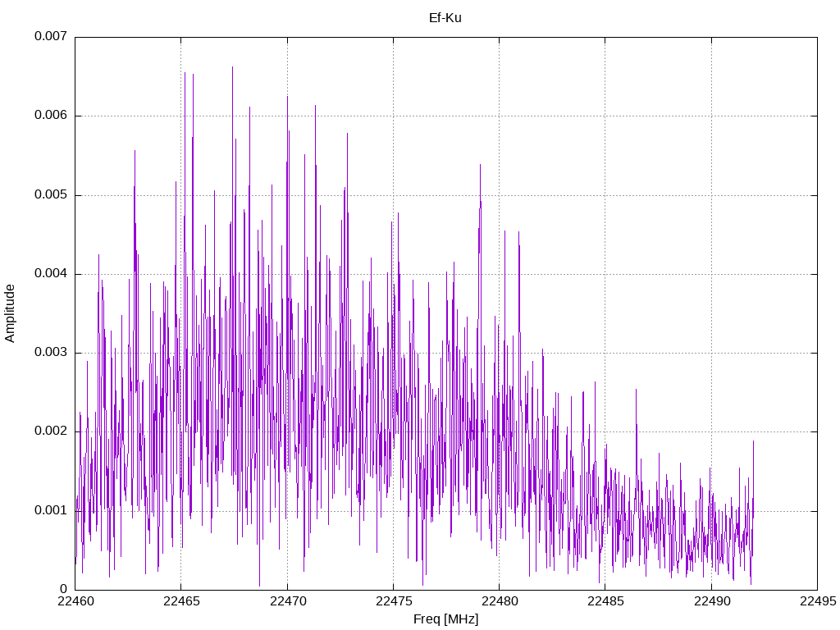
Task: Click the 0.003 y-axis tick value
Action: click(x=51, y=353)
